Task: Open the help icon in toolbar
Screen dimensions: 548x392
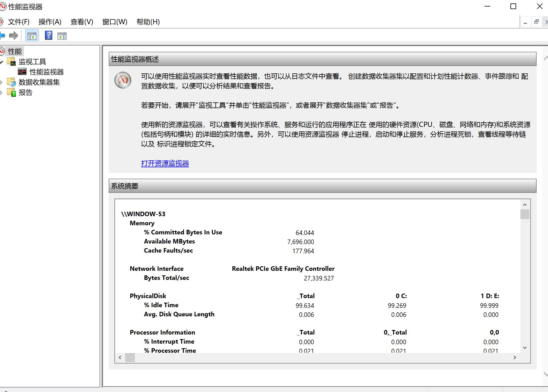Action: (49, 36)
